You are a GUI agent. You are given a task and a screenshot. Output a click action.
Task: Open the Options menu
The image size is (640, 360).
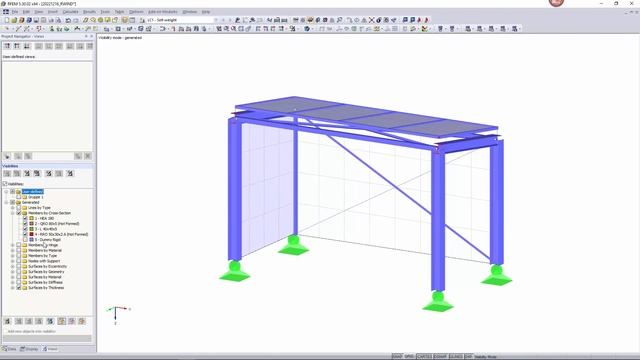click(x=136, y=12)
